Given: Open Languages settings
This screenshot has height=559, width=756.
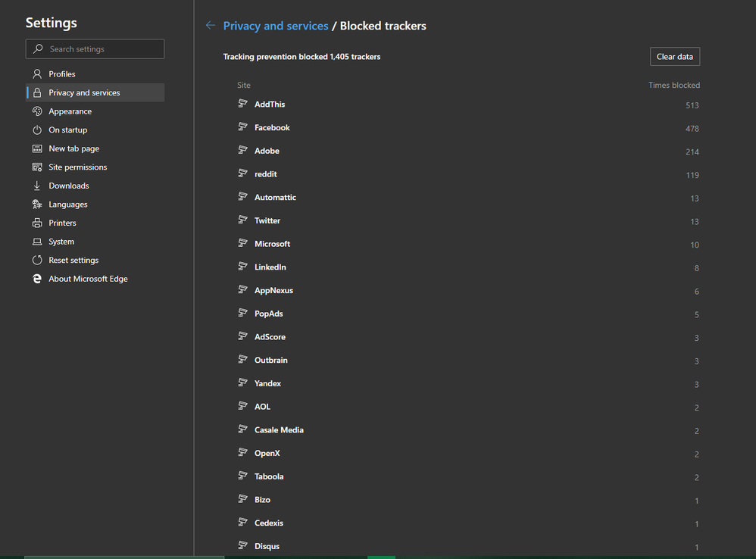Looking at the screenshot, I should point(95,205).
